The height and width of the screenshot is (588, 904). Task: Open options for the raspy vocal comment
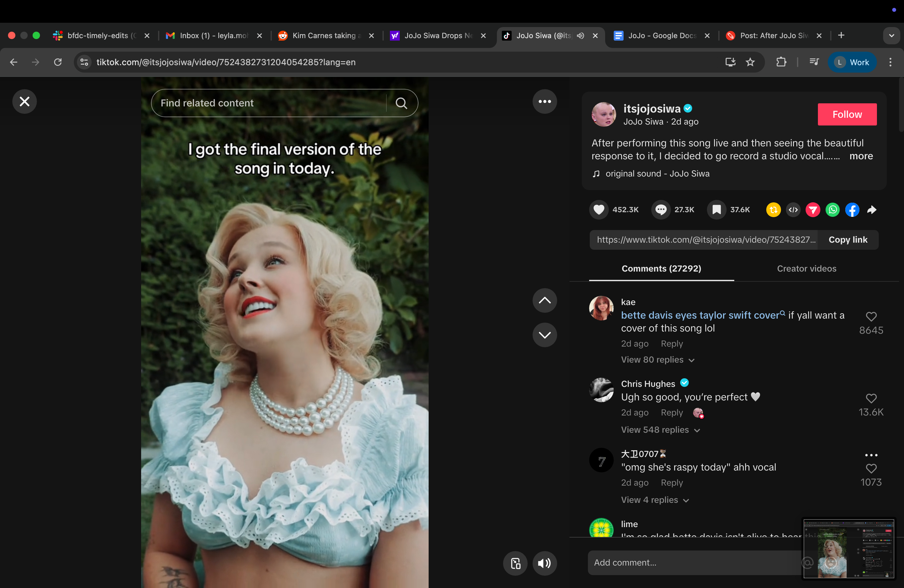point(871,455)
